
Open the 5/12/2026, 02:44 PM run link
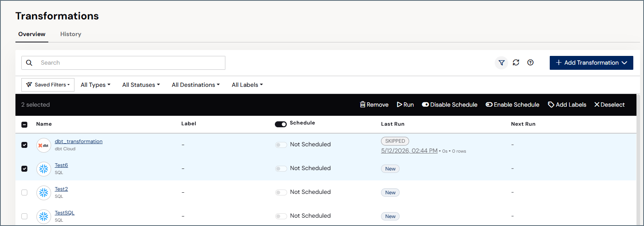[x=409, y=151]
